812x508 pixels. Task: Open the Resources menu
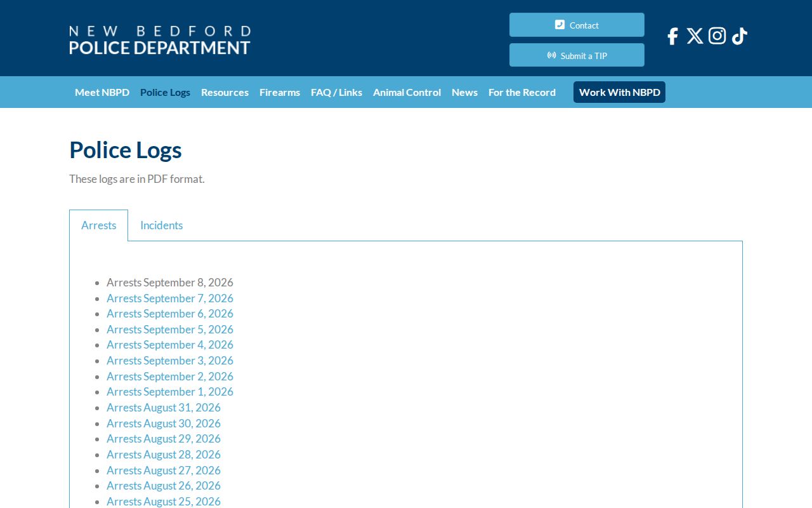tap(225, 92)
